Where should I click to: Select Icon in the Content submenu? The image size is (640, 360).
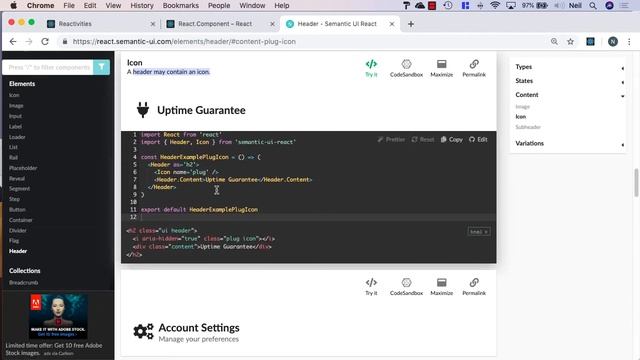point(520,117)
